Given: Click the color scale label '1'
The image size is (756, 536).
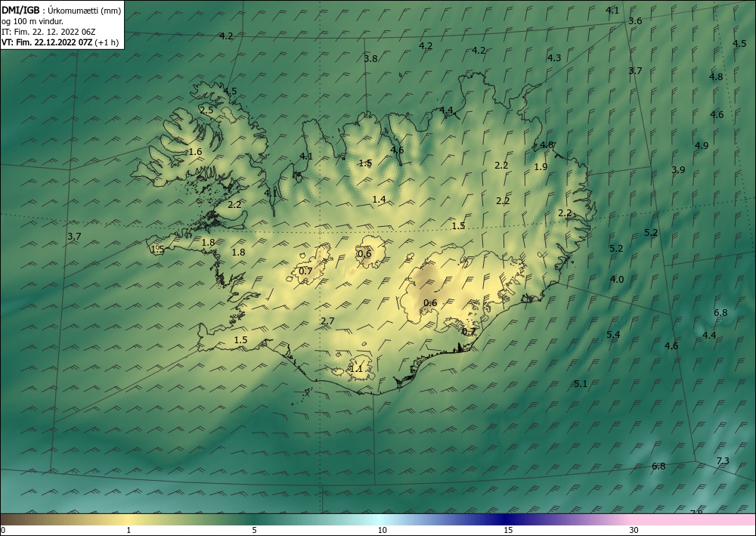Looking at the screenshot, I should 129,530.
